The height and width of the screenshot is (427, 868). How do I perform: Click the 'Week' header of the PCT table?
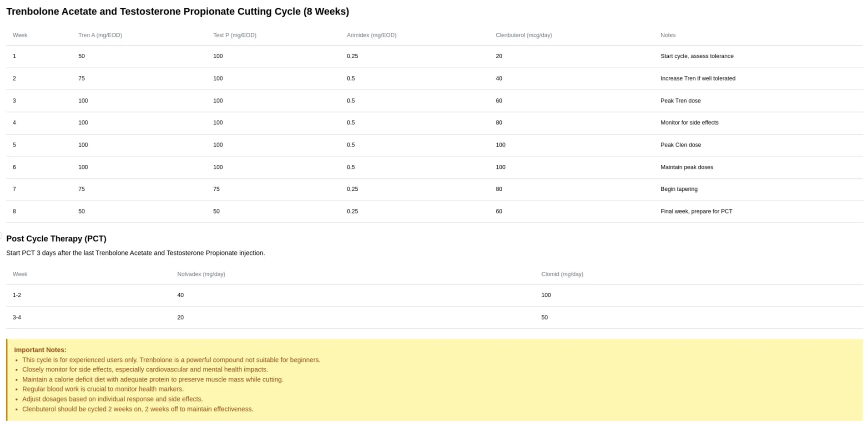(20, 274)
